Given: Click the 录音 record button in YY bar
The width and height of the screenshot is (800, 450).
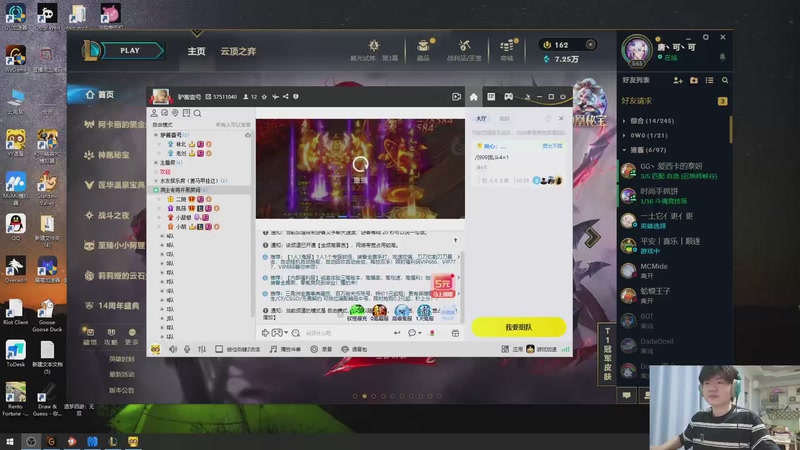Looking at the screenshot, I should (x=321, y=349).
